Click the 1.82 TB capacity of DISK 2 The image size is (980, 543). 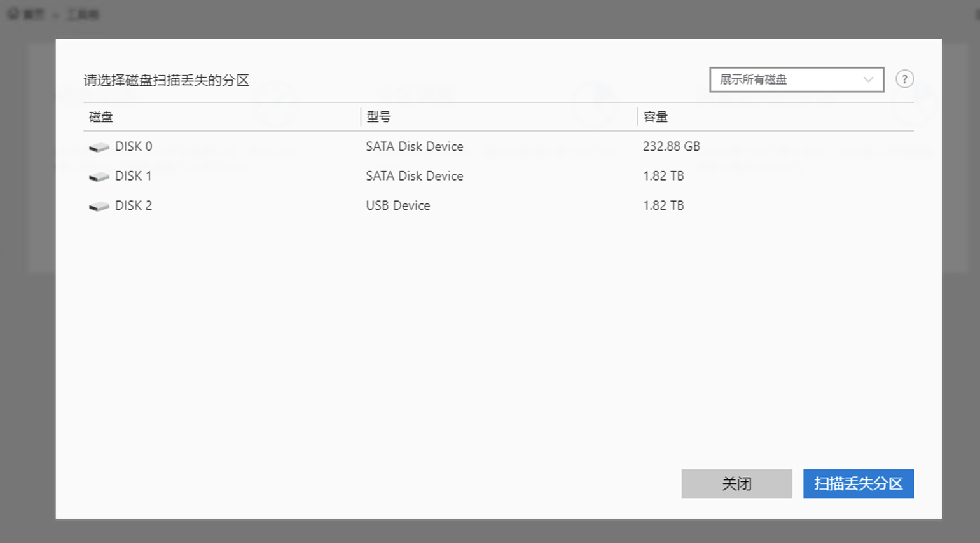coord(663,205)
